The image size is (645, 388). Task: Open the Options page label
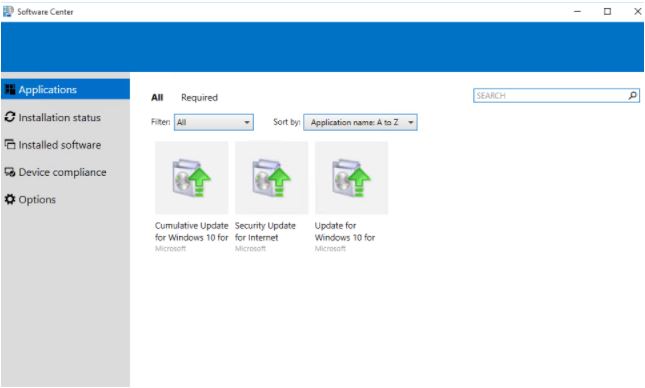coord(37,200)
